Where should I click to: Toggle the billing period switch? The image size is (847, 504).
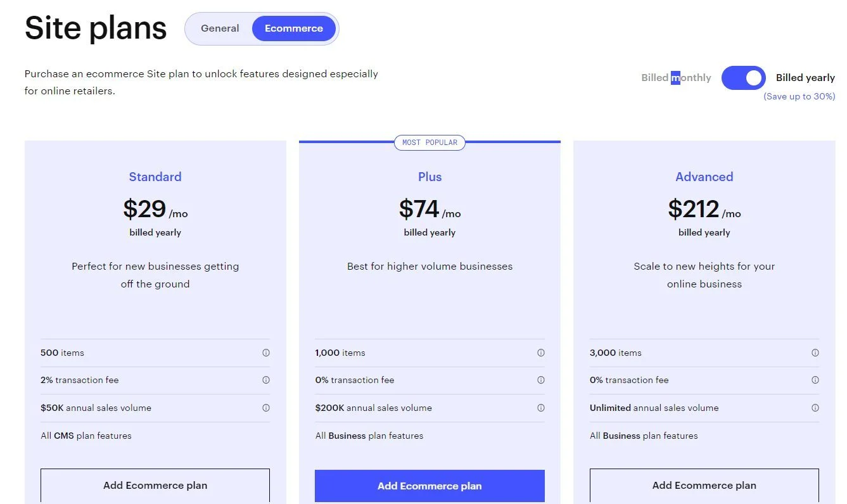[x=743, y=77]
